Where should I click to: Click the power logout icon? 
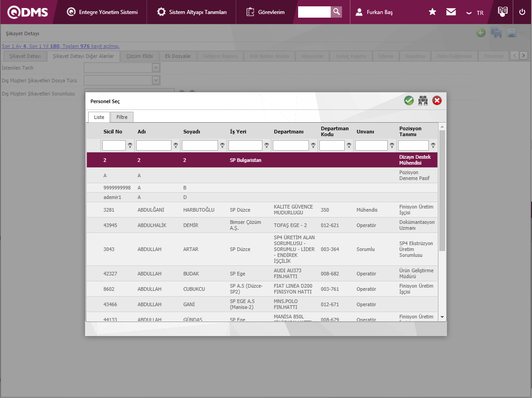pos(522,12)
